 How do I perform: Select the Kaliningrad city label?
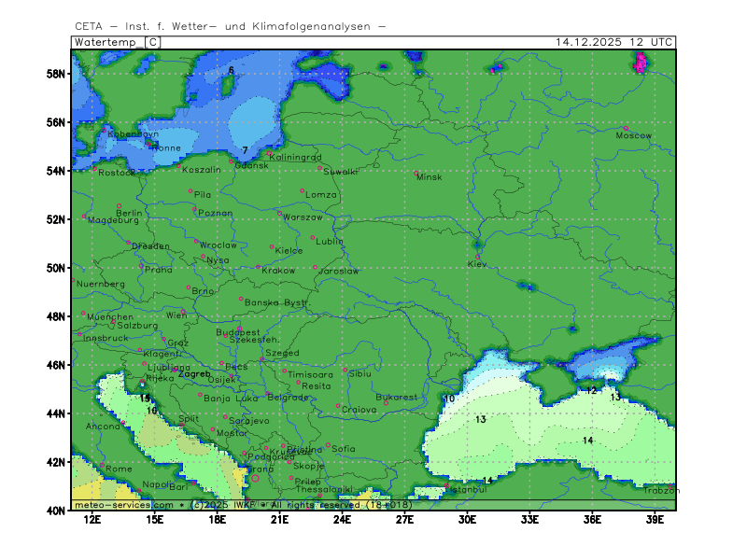pos(295,158)
